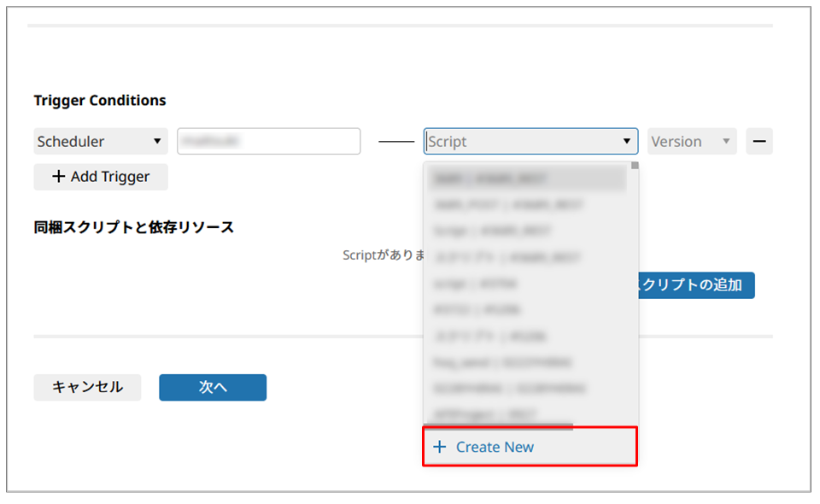Click the キャンセル button

pos(87,387)
